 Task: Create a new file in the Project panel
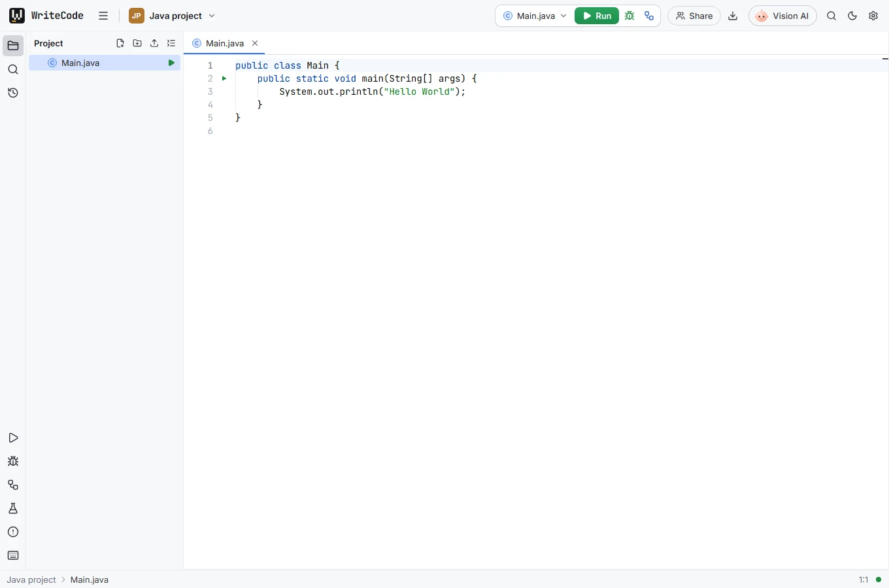(120, 43)
